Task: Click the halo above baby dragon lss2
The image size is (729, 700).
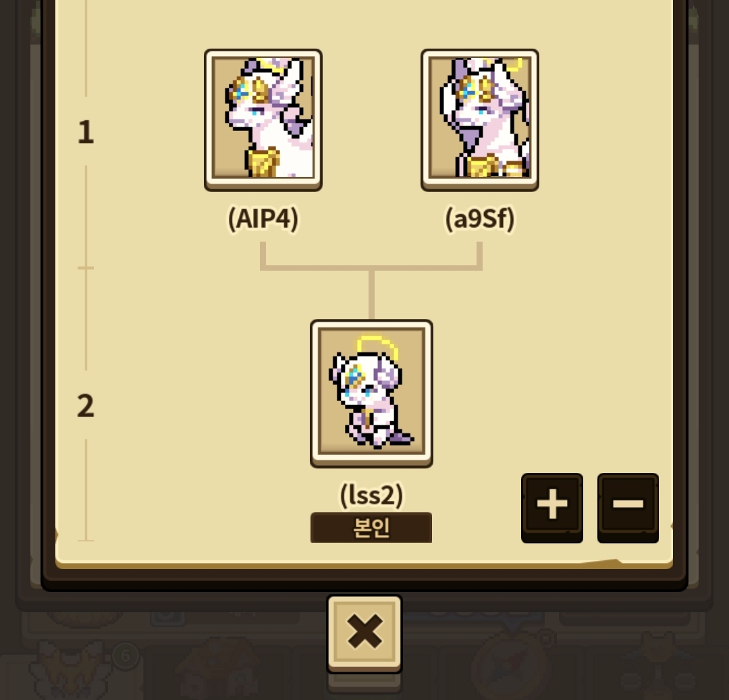Action: pos(377,348)
